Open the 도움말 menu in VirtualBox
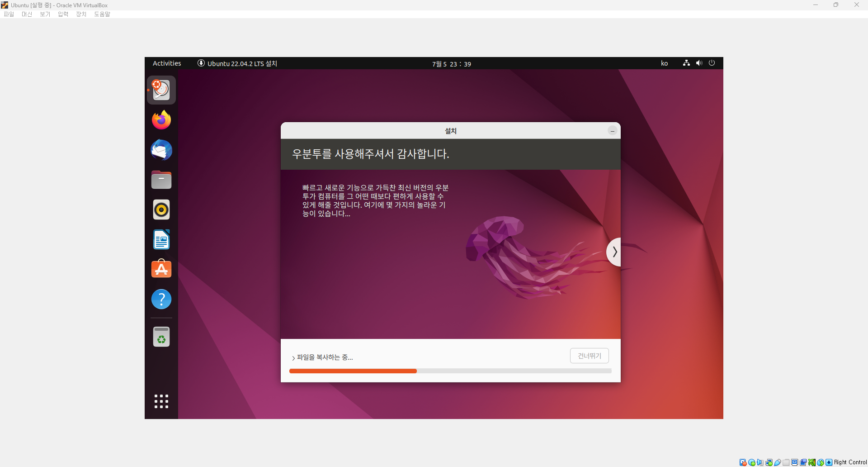 click(102, 14)
